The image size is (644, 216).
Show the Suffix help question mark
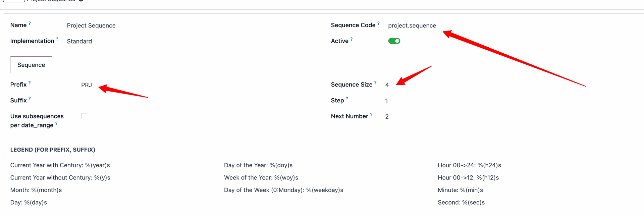click(30, 98)
